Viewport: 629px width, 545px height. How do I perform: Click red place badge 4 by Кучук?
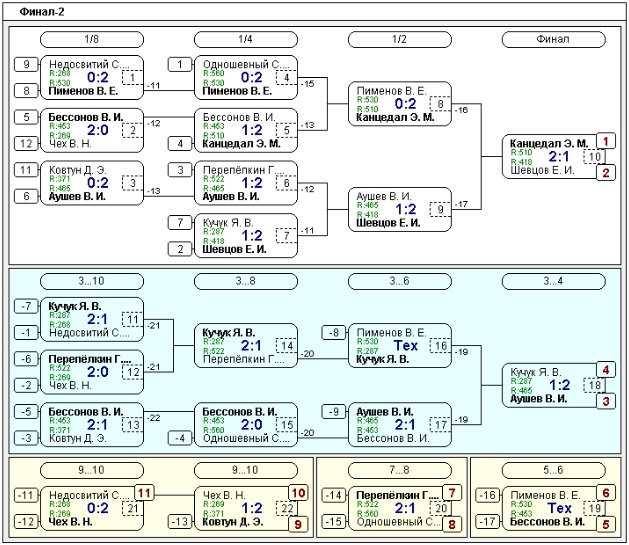tap(606, 370)
